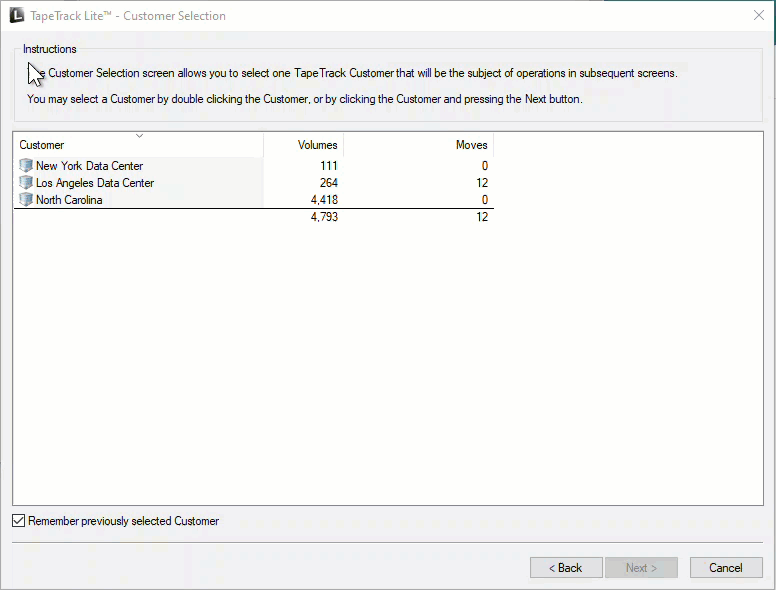This screenshot has height=590, width=776.
Task: Click the North Carolina moves value 0
Action: click(x=485, y=200)
